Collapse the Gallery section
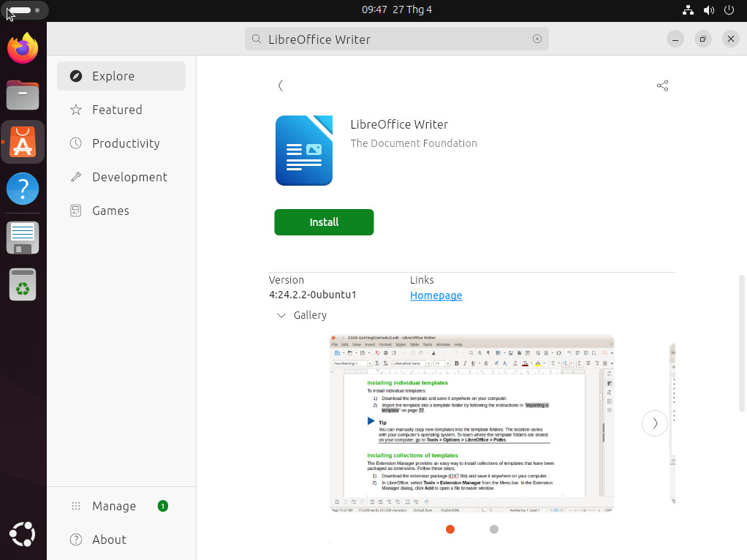The width and height of the screenshot is (747, 560). pos(281,315)
